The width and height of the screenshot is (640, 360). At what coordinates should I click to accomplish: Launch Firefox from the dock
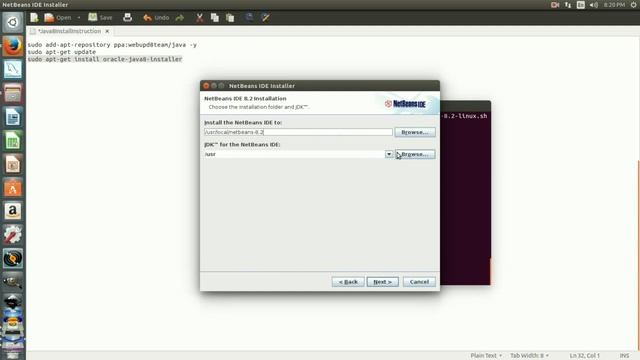pyautogui.click(x=13, y=46)
